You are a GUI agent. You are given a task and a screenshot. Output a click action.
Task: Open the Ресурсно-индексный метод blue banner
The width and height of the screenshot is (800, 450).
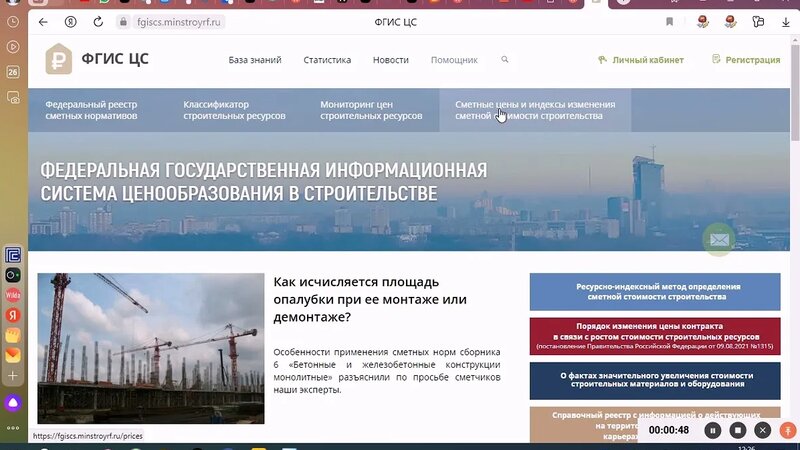pyautogui.click(x=655, y=292)
